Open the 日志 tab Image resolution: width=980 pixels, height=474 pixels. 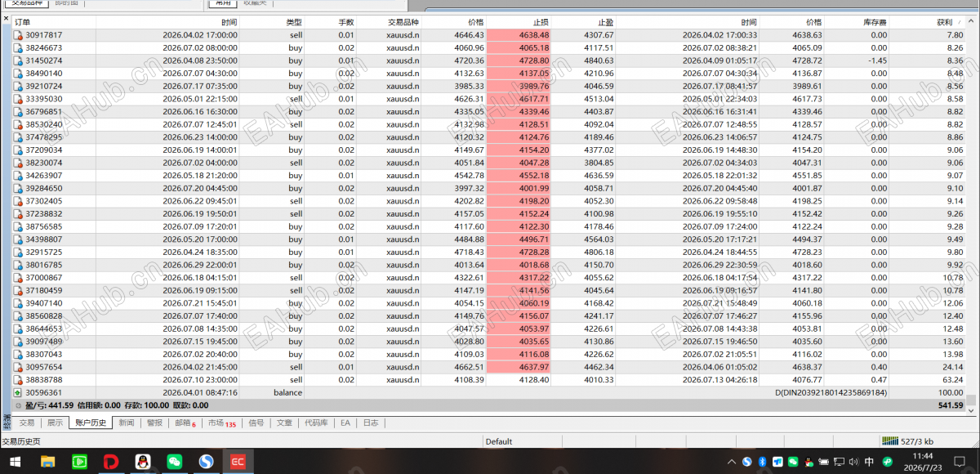tap(371, 423)
